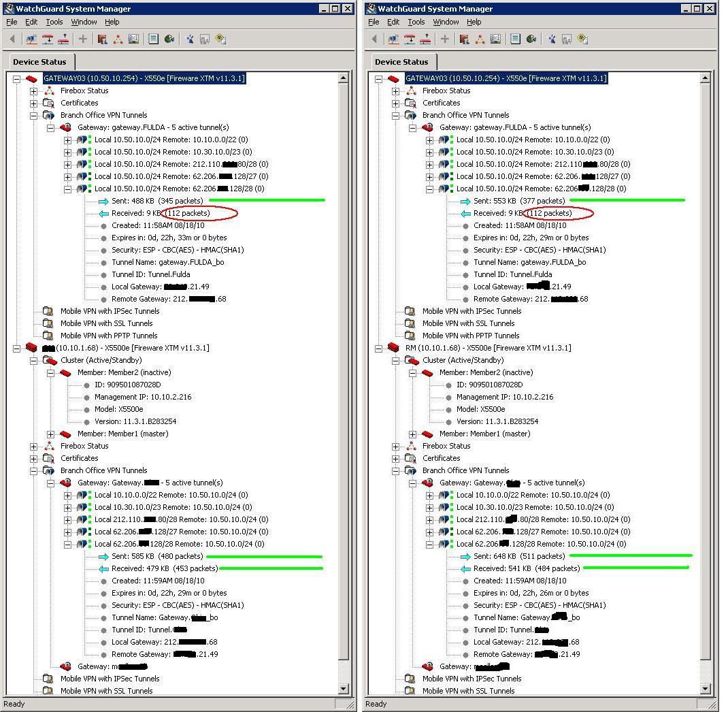Screen dimensions: 728x712
Task: Launch Policy Manager icon in left window toolbar
Action: click(x=102, y=39)
